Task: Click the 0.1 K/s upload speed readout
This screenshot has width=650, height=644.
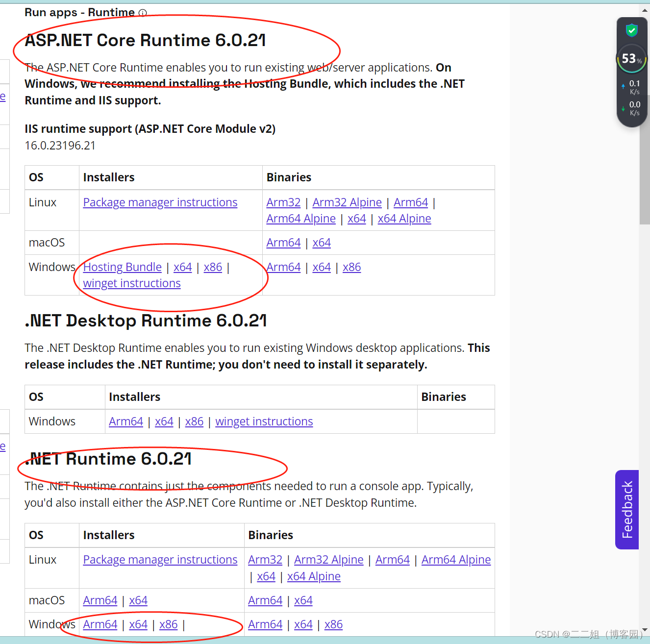Action: click(x=632, y=87)
